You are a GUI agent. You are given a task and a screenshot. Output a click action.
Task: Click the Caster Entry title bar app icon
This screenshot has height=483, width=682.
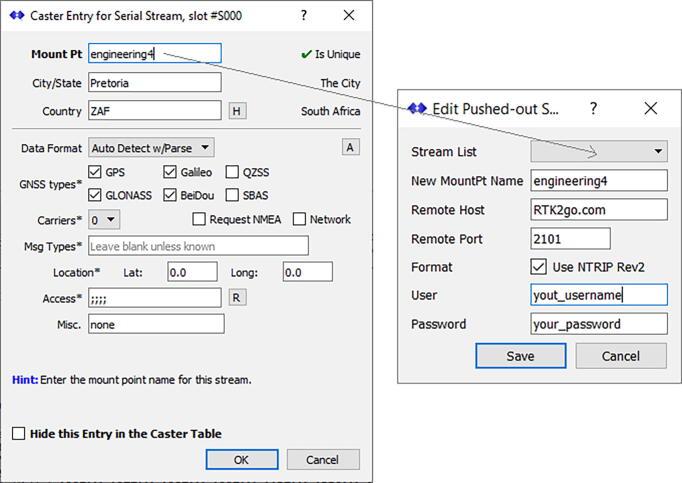coord(17,16)
